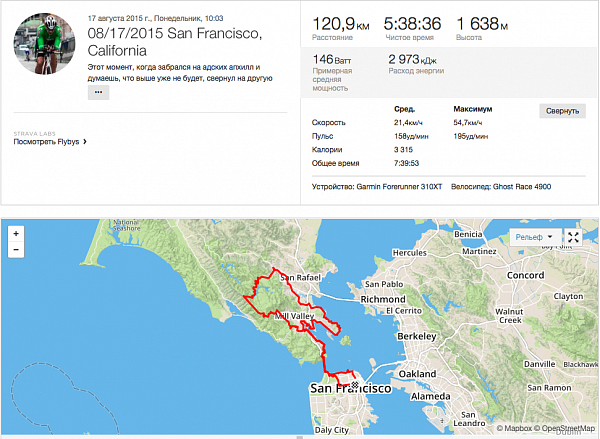Expand description with the ellipsis button
The image size is (600, 439).
[98, 92]
